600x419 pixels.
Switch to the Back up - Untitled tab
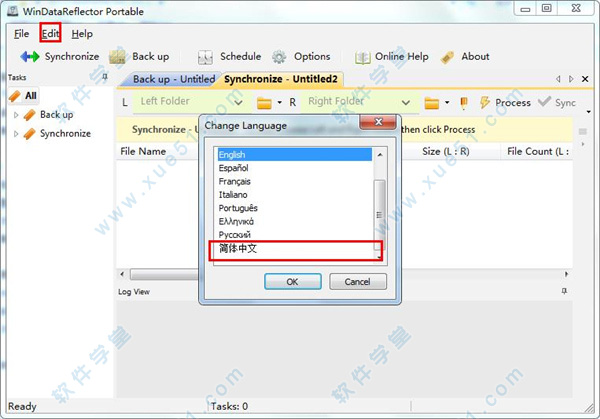tap(173, 79)
